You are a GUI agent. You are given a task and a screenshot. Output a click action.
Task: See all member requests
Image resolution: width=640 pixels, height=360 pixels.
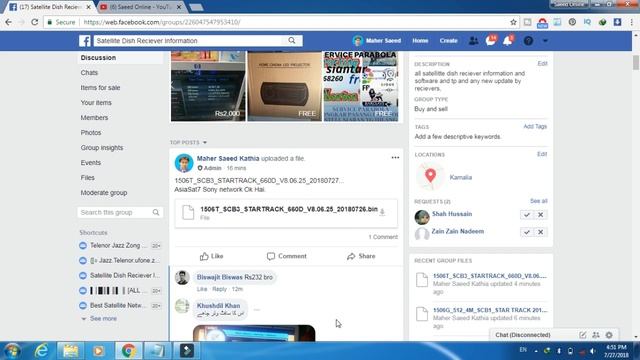[x=538, y=201]
